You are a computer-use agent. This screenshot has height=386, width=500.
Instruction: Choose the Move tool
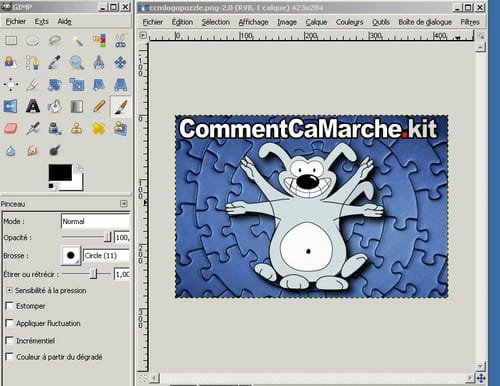click(x=120, y=63)
